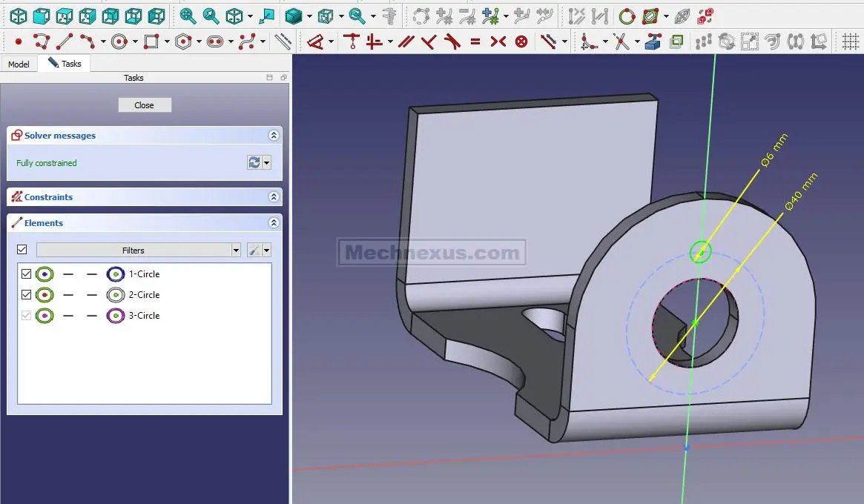
Task: Select the Create Rectangle tool
Action: (x=151, y=42)
